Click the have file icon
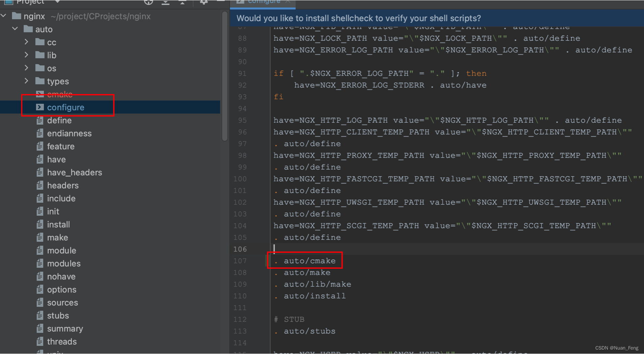Image resolution: width=644 pixels, height=354 pixels. point(40,159)
